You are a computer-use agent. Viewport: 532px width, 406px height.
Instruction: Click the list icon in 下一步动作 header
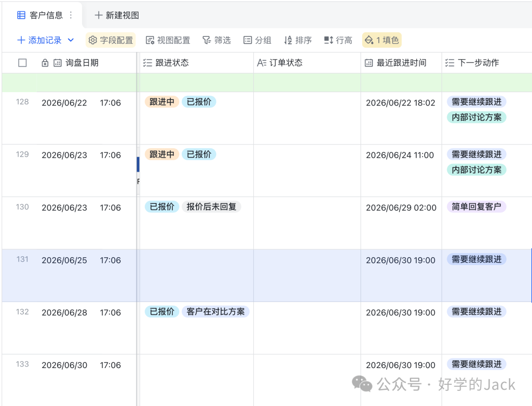pyautogui.click(x=450, y=63)
